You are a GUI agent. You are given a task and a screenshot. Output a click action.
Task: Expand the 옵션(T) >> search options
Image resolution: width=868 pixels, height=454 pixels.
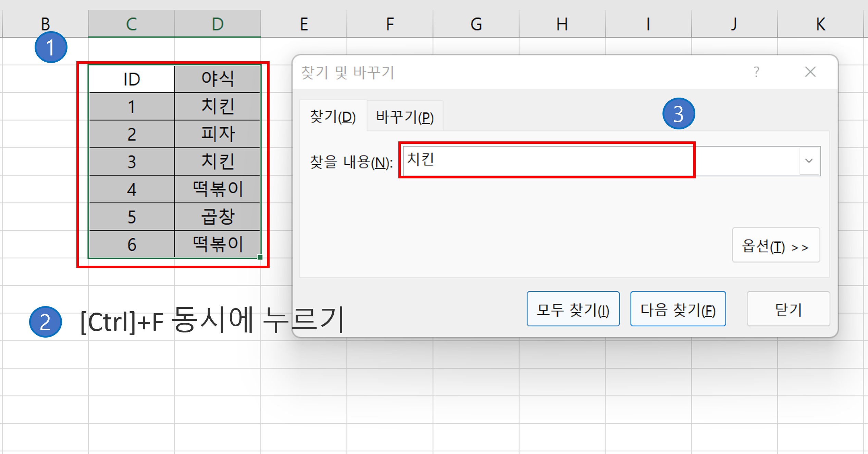[x=776, y=245]
